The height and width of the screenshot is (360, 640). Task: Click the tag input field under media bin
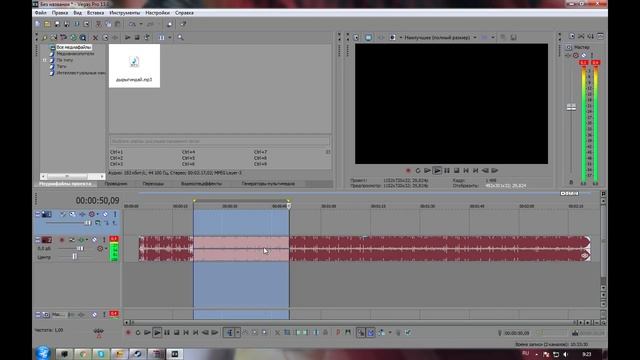pyautogui.click(x=220, y=141)
